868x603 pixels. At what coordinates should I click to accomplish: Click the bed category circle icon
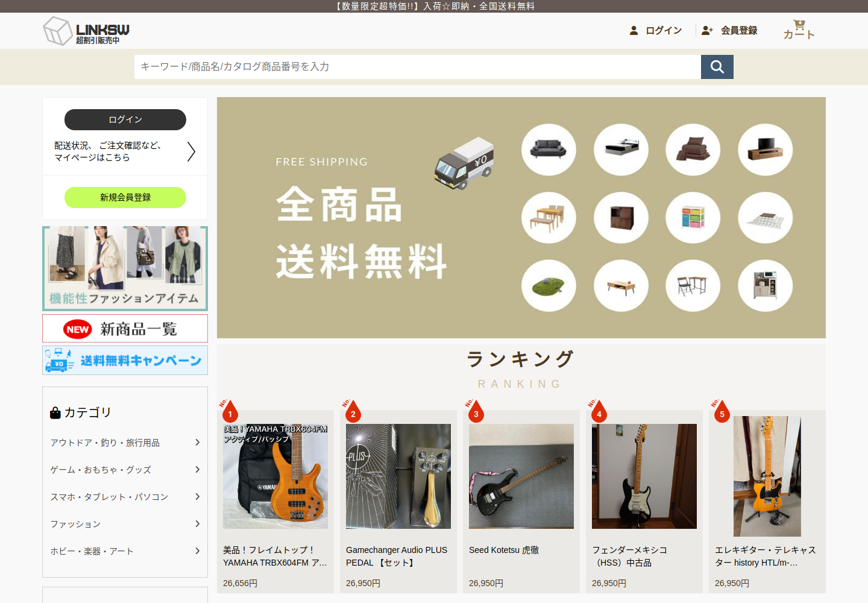tap(621, 150)
